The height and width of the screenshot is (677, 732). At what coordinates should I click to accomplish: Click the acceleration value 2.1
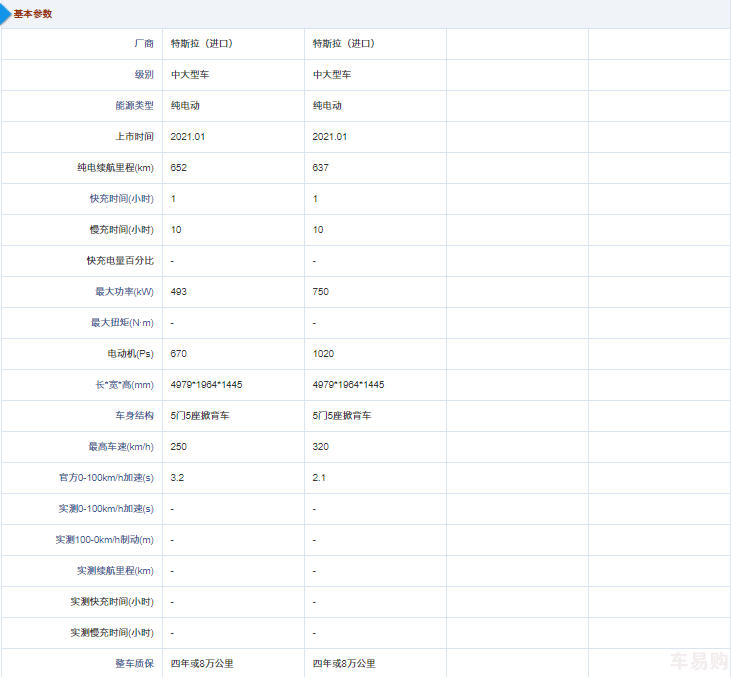click(x=319, y=478)
